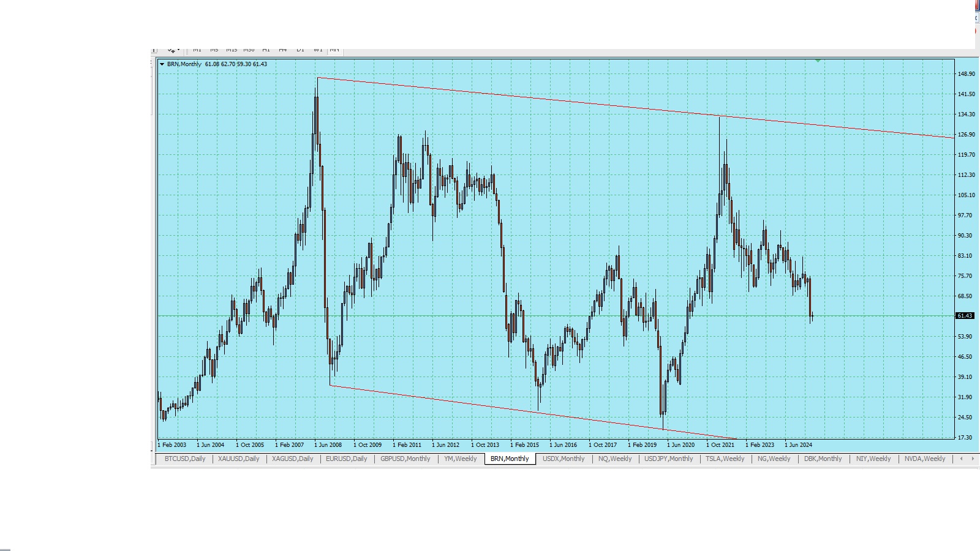980x551 pixels.
Task: Switch to the XAUUSD,Daily tab
Action: click(x=238, y=459)
